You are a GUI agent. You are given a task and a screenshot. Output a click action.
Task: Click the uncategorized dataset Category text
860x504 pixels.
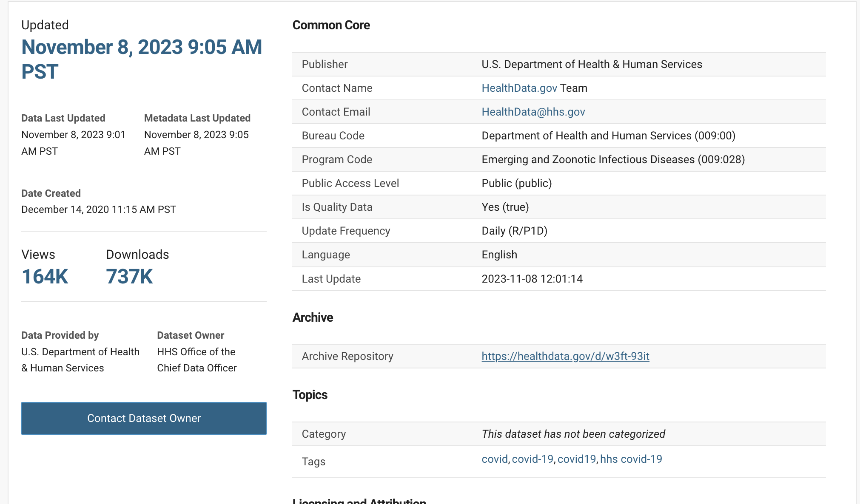[573, 434]
